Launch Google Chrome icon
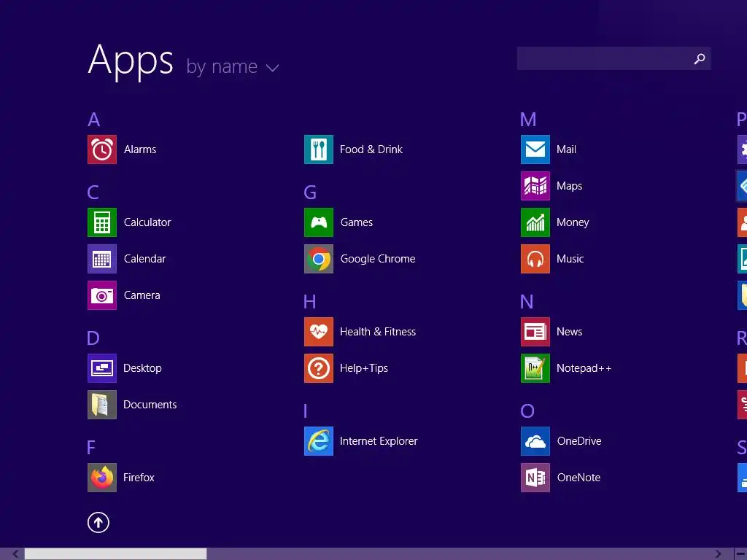The height and width of the screenshot is (560, 747). (x=319, y=259)
